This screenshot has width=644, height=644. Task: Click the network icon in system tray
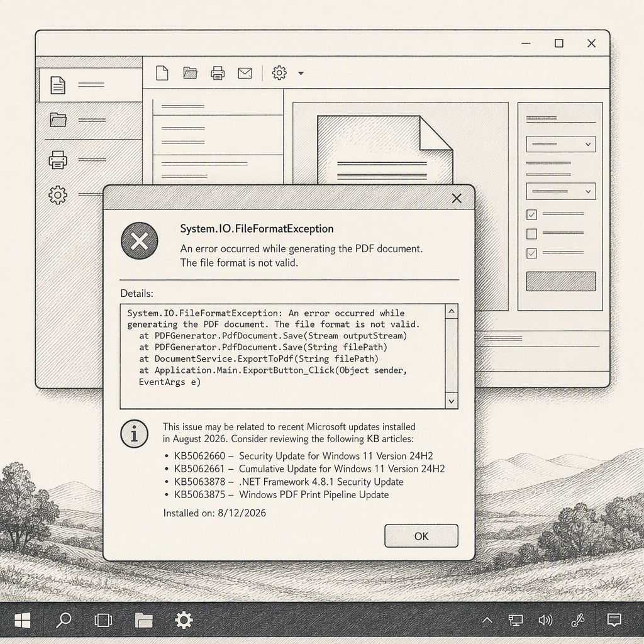(516, 620)
